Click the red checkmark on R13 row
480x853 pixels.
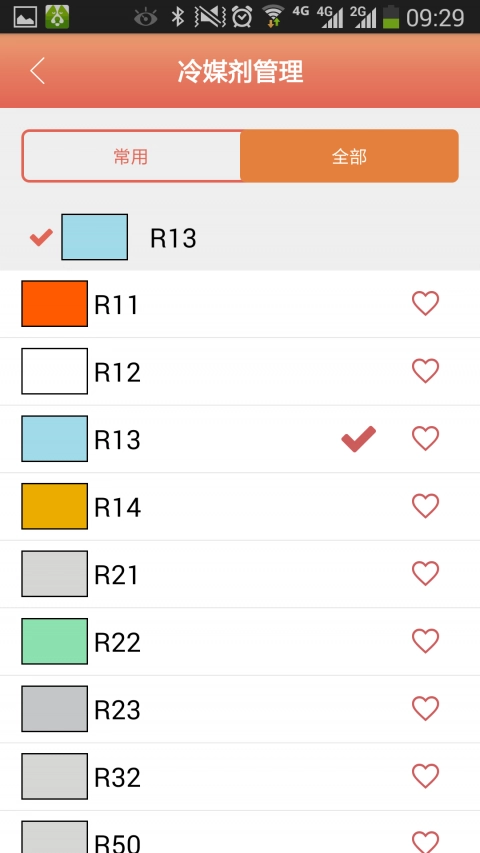(359, 439)
